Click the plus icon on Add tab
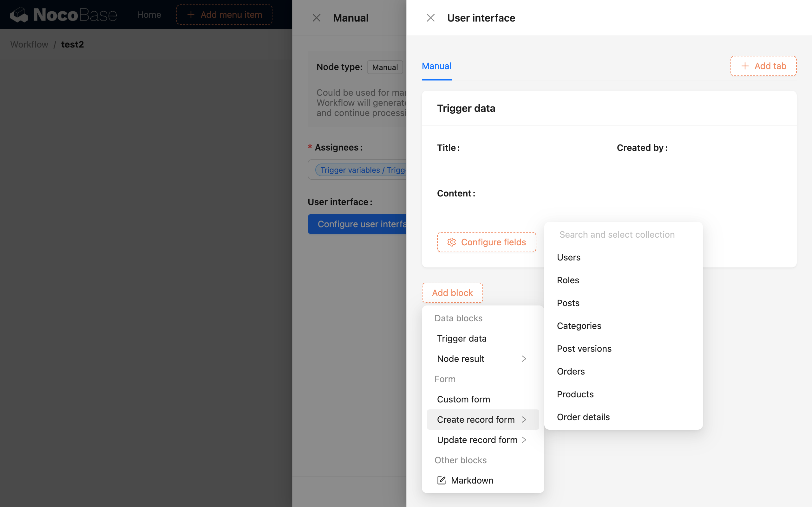The width and height of the screenshot is (812, 507). coord(745,66)
